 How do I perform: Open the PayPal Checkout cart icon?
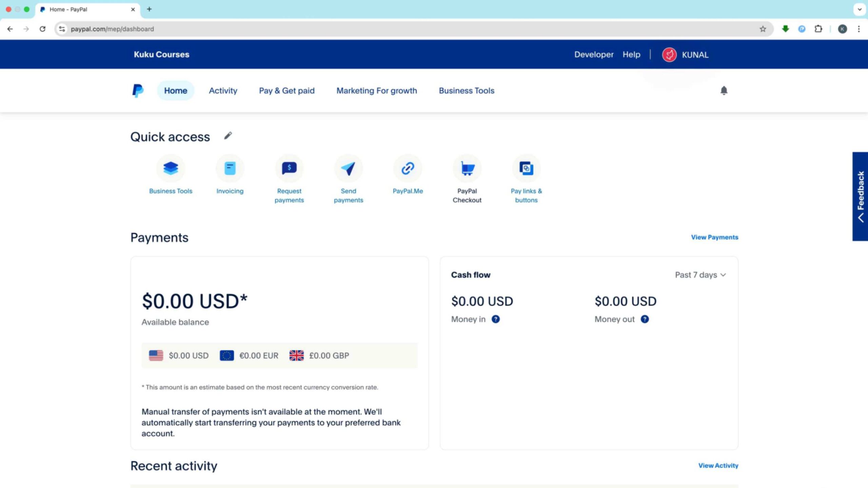(x=467, y=168)
